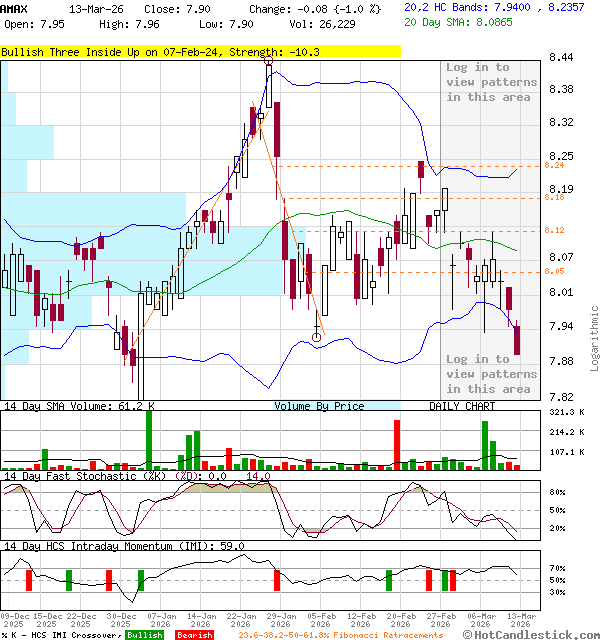Click the tallest green volume bar in early January
This screenshot has height=640, width=600.
[x=149, y=438]
